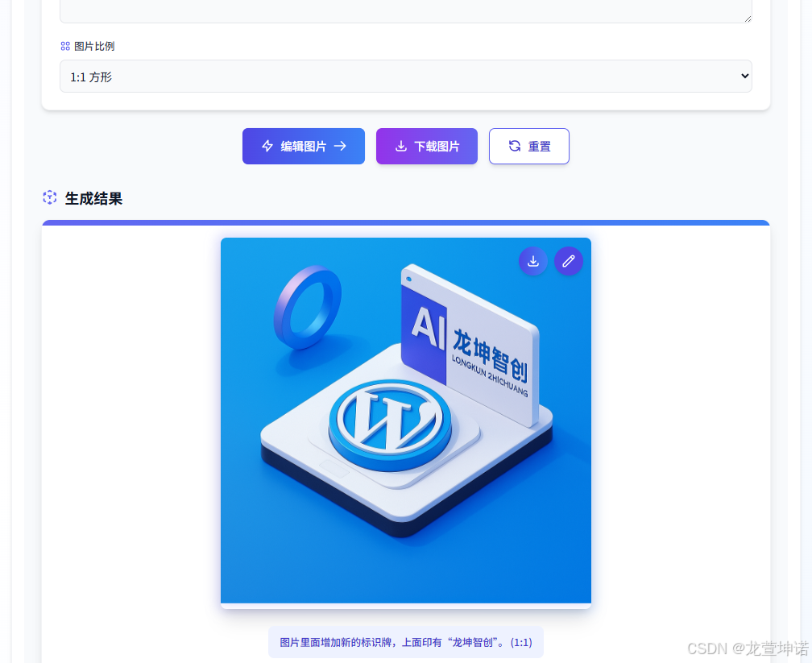Click the 下载图片 button
812x663 pixels.
427,146
